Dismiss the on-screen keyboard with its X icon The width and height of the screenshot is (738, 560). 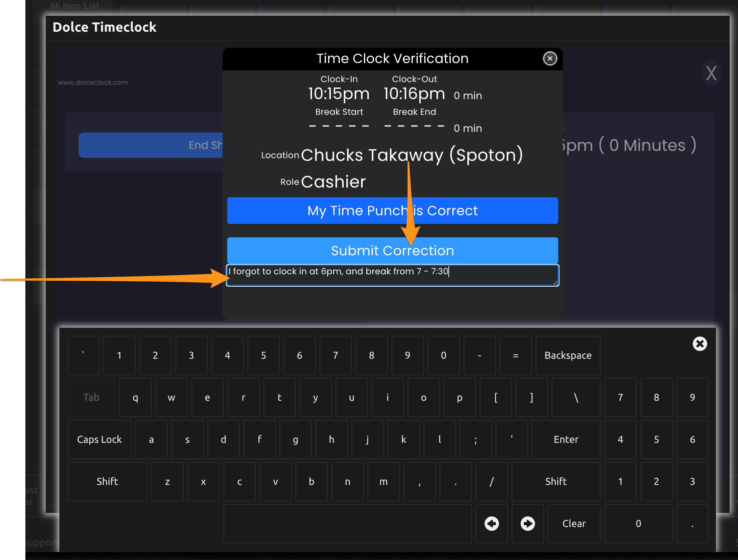pos(700,344)
